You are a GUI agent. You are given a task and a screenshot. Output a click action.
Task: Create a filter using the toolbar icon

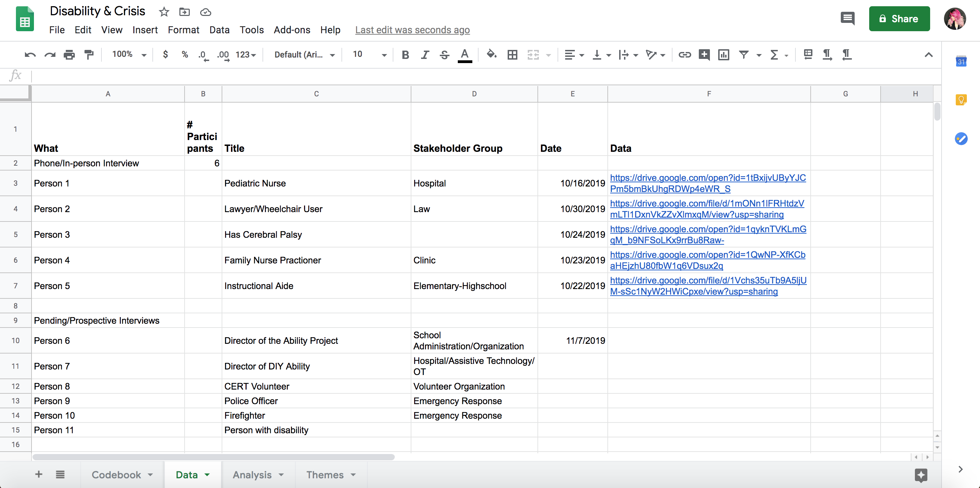(744, 54)
